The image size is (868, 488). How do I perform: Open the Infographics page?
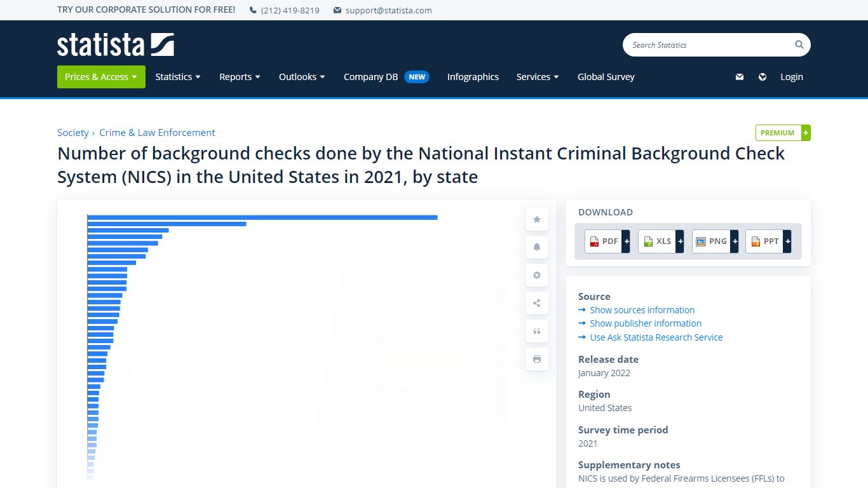pyautogui.click(x=473, y=77)
